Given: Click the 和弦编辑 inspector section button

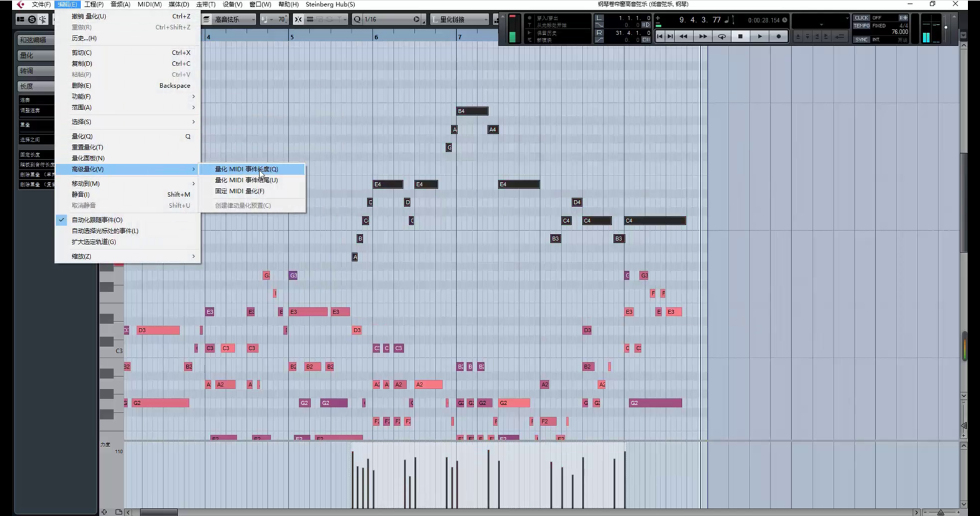Looking at the screenshot, I should [x=36, y=40].
